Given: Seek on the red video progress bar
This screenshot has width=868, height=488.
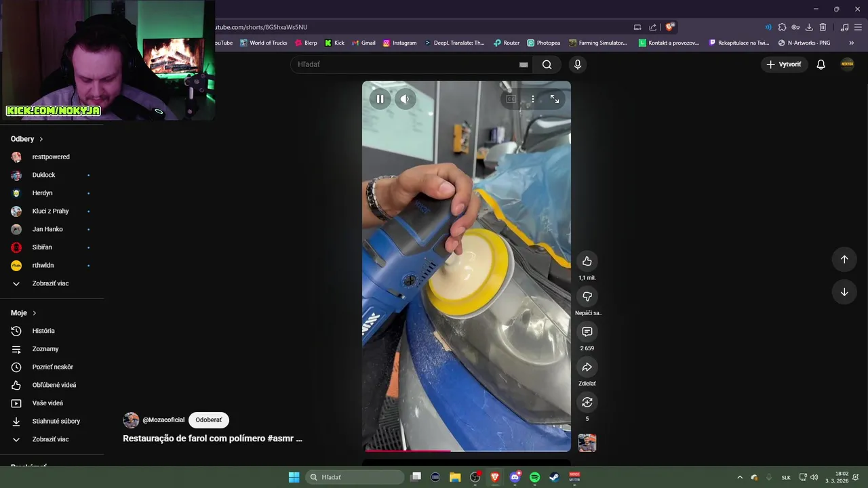Looking at the screenshot, I should (467, 450).
